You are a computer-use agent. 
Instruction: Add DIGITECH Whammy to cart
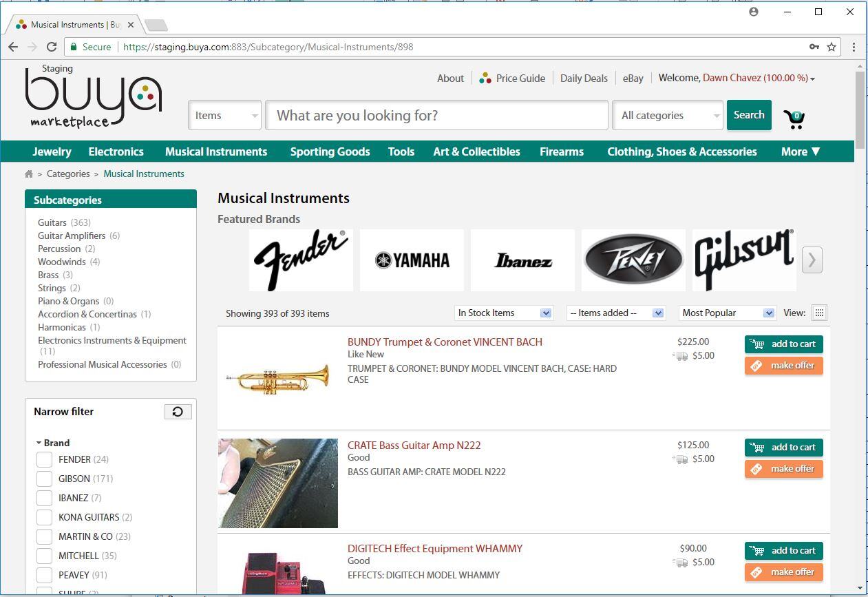pyautogui.click(x=783, y=551)
